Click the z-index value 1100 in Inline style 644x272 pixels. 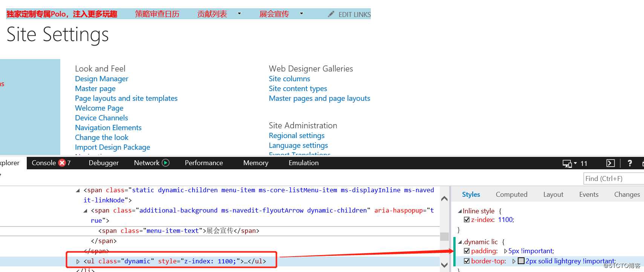506,220
